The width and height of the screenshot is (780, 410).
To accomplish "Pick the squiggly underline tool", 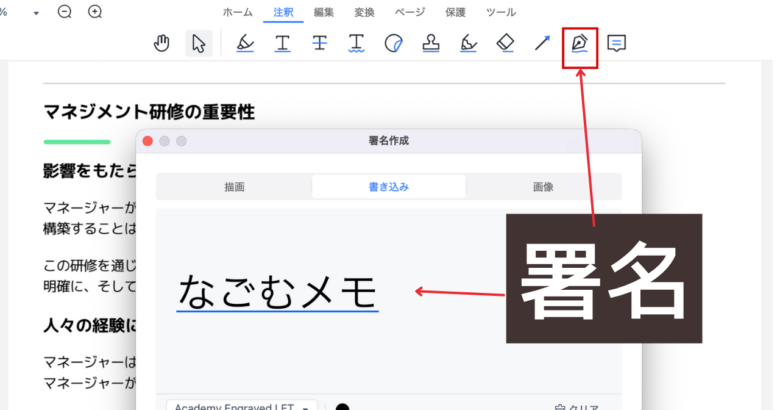I will coord(357,43).
